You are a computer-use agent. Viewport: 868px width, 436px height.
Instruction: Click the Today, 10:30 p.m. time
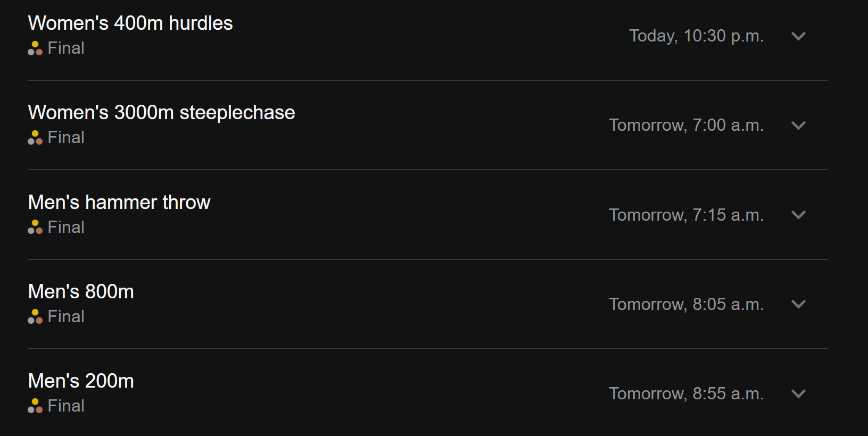tap(696, 36)
